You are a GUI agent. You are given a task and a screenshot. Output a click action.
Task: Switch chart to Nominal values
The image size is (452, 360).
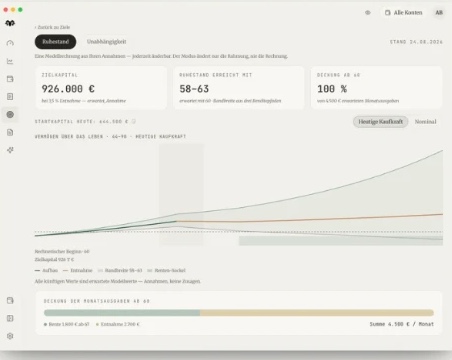425,122
